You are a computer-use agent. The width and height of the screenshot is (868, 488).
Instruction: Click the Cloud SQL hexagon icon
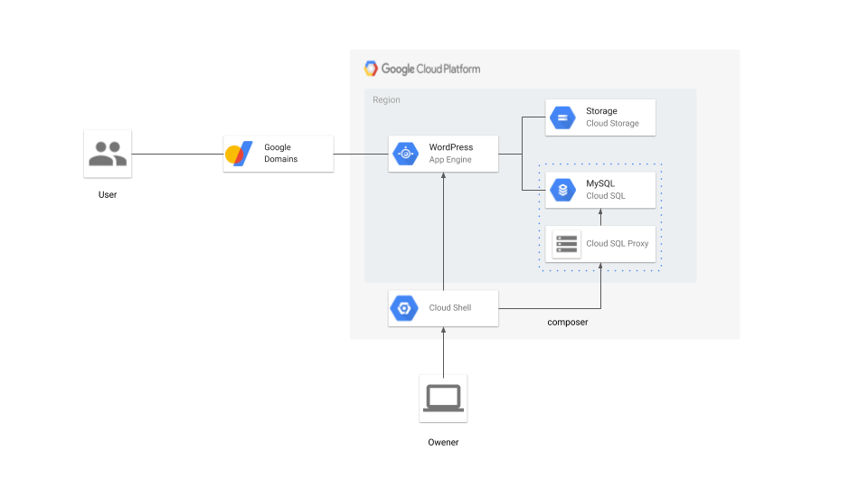click(x=563, y=190)
